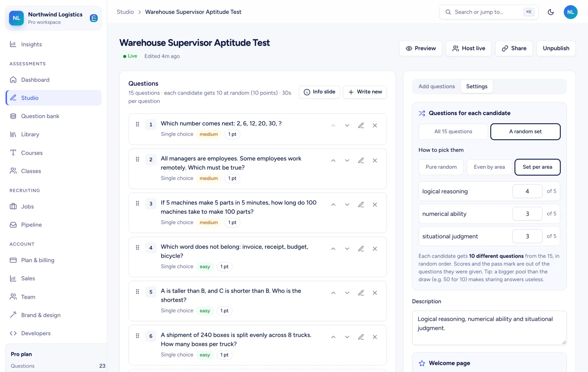Viewport: 588px width, 372px height.
Task: Edit question 1 with pencil icon
Action: [x=361, y=125]
